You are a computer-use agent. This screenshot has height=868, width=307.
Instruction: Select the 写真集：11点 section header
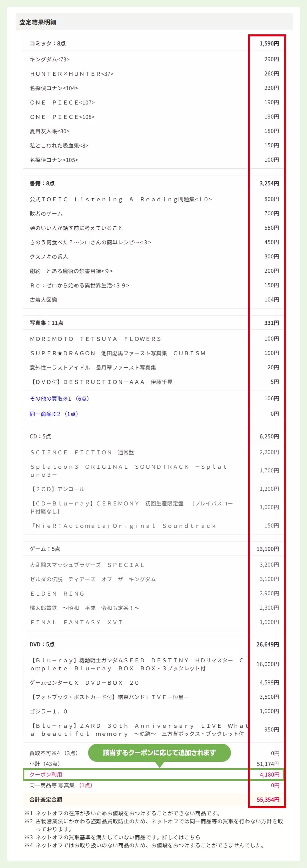click(x=46, y=323)
